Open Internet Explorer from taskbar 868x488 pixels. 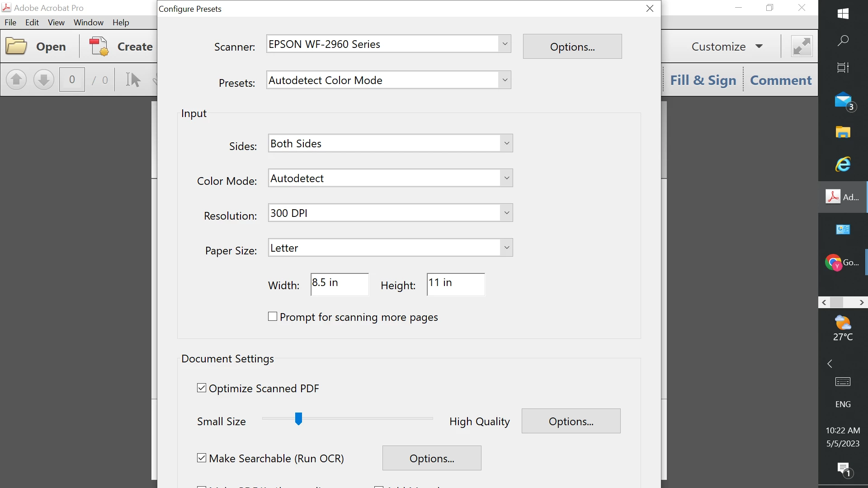click(x=843, y=164)
